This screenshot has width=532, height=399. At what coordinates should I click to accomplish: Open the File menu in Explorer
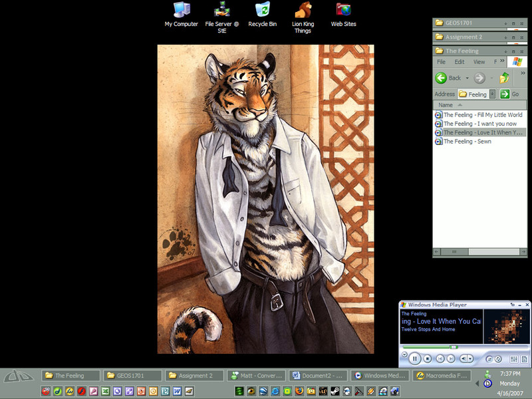(441, 62)
